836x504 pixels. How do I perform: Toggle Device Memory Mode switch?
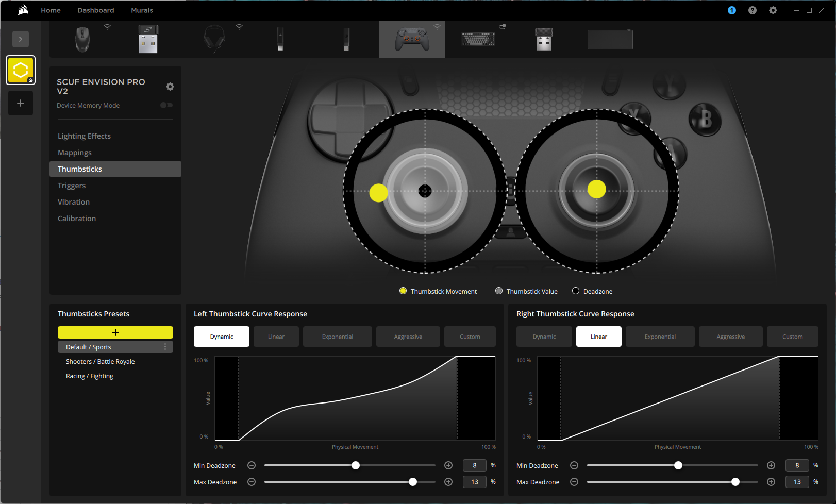(x=166, y=105)
